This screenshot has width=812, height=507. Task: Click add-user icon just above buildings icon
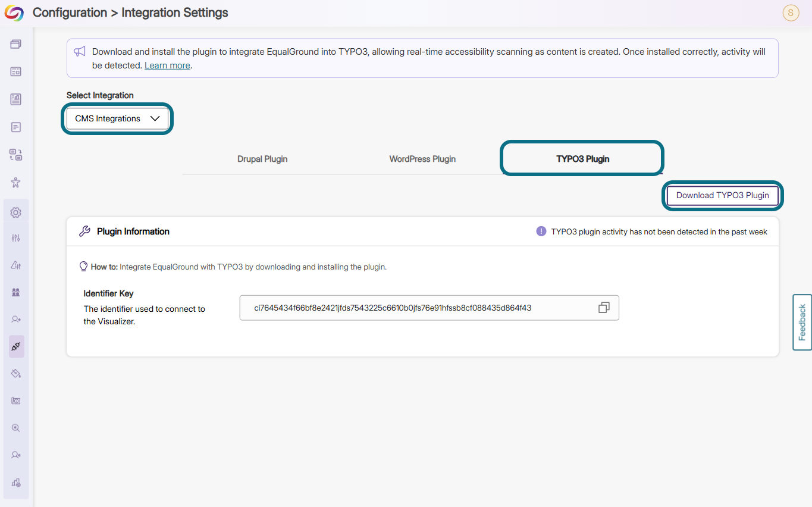(x=16, y=455)
